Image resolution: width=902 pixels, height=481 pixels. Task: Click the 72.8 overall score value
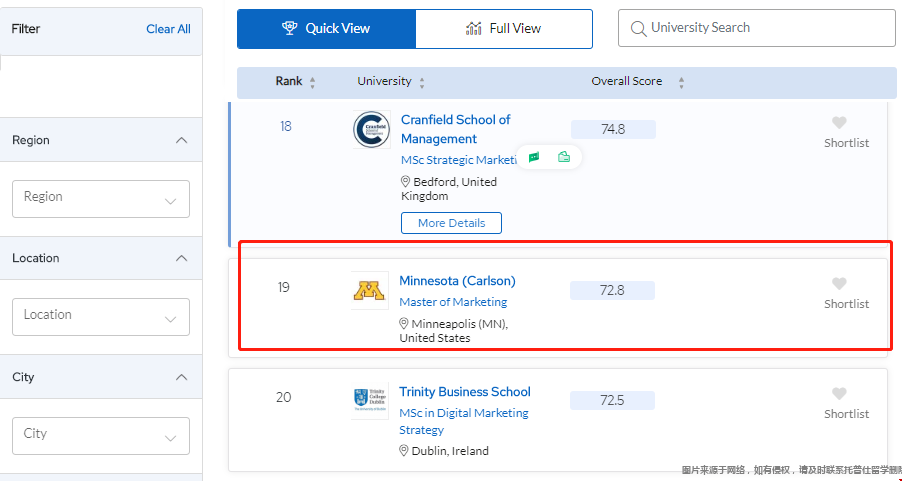click(x=612, y=291)
